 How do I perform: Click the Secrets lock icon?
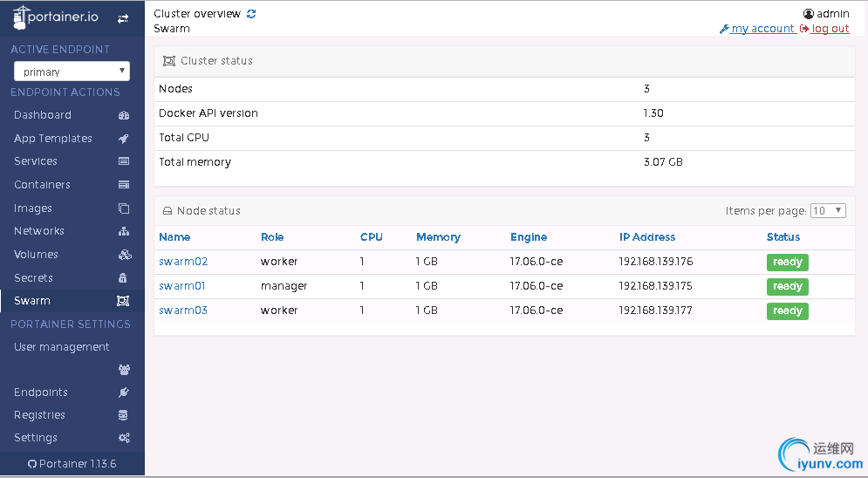(123, 277)
